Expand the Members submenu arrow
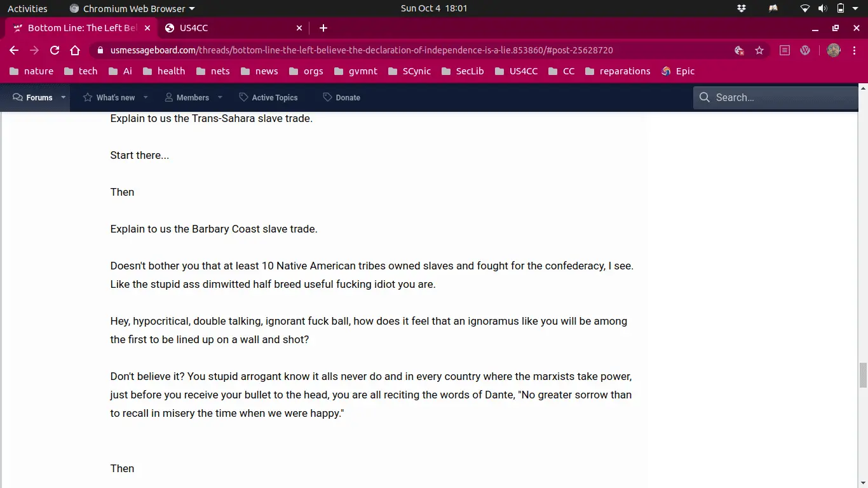868x488 pixels. tap(220, 97)
